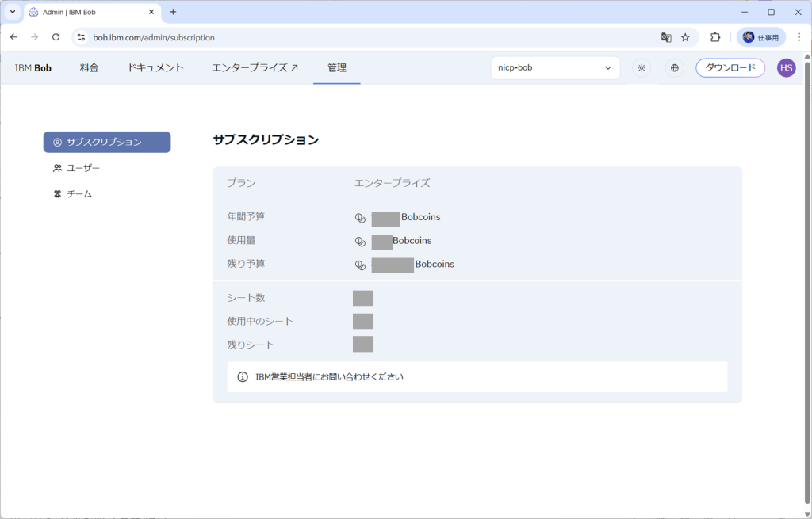Click the page vertical scrollbar
The width and height of the screenshot is (812, 519).
(807, 282)
